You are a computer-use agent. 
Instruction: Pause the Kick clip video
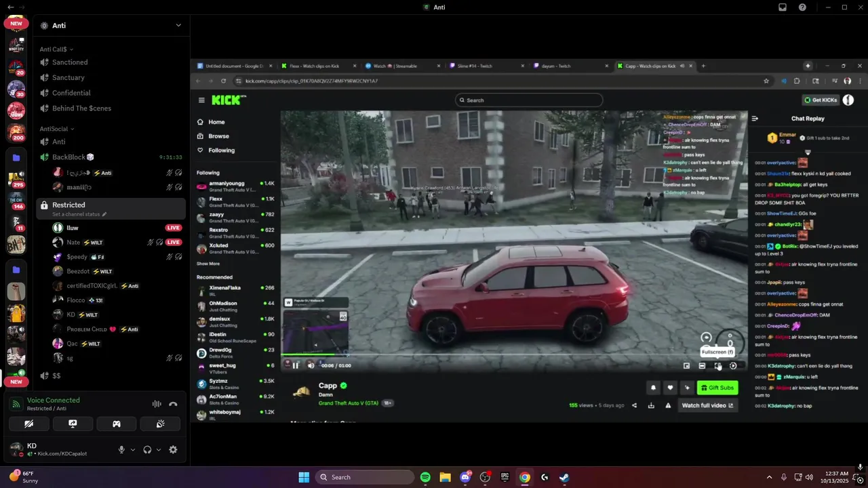pyautogui.click(x=295, y=365)
